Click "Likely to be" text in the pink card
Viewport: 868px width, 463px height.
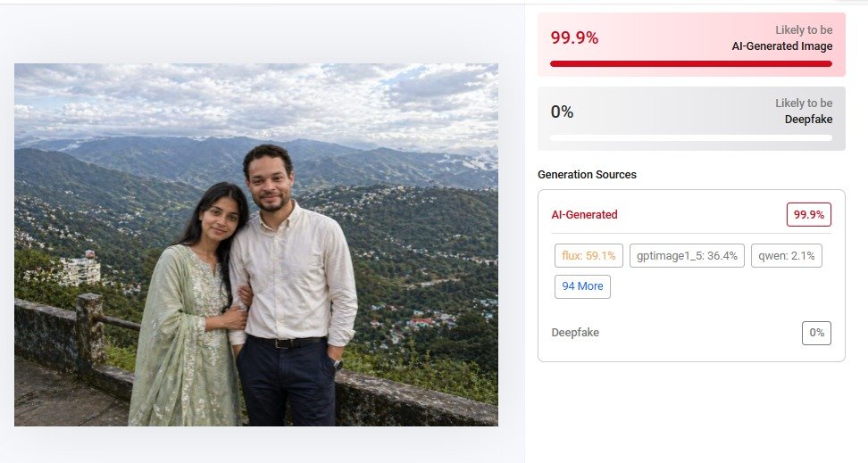803,30
